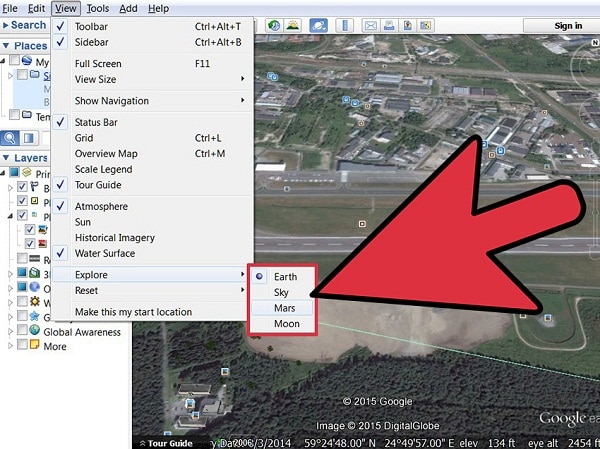Click the Tour Guide bar button
Screen dimensions: 600x449
166,443
